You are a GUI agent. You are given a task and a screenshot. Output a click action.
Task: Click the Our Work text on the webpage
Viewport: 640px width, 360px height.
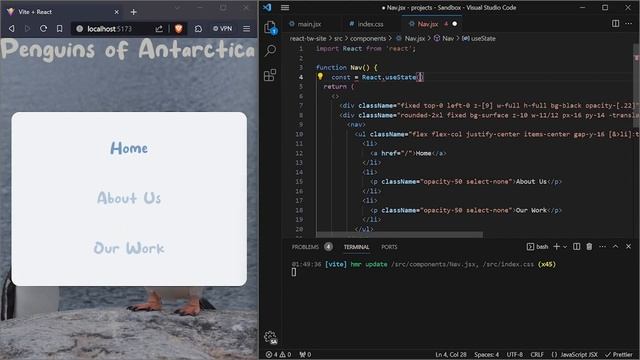129,248
